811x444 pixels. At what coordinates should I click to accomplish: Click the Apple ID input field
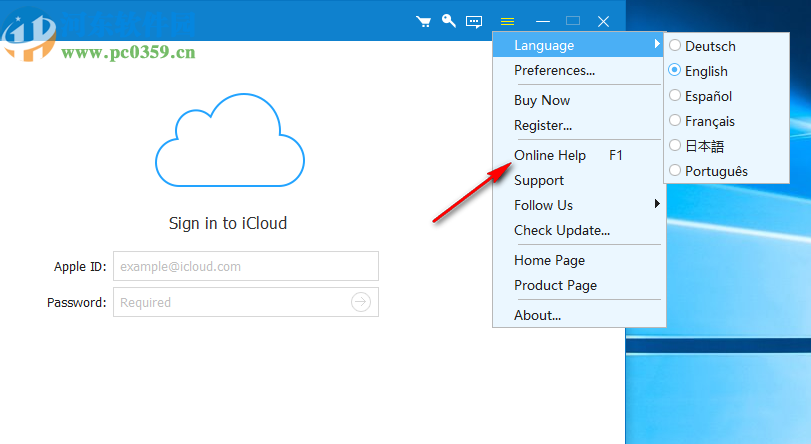(x=245, y=266)
